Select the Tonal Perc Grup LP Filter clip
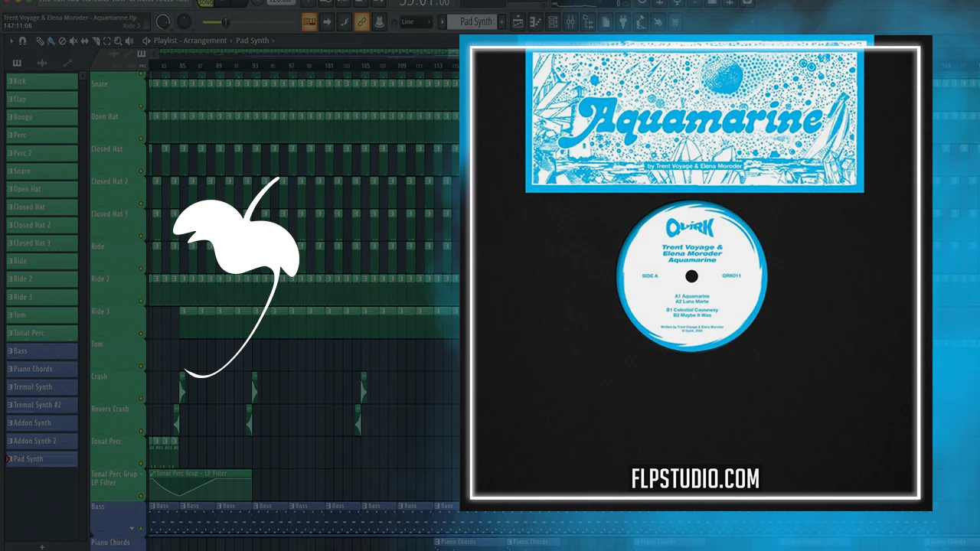This screenshot has height=551, width=980. click(201, 485)
